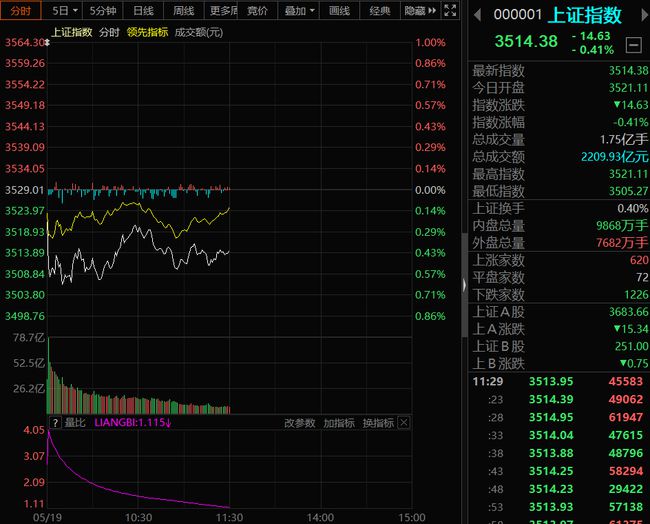
Task: Click 加指标 to add indicator
Action: tap(339, 423)
